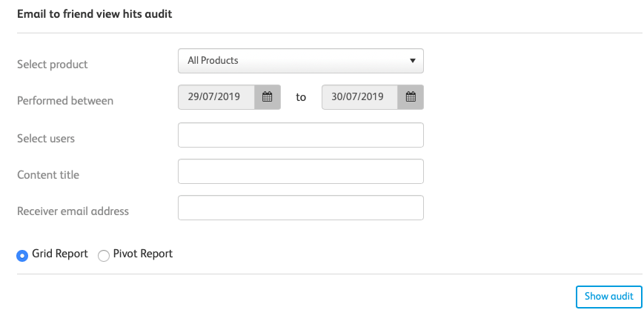Focus the Receiver email address field

coord(300,208)
